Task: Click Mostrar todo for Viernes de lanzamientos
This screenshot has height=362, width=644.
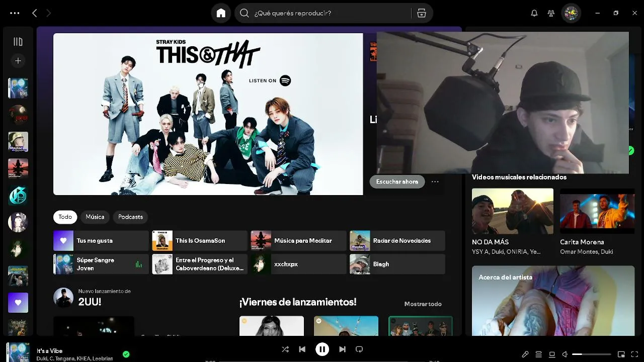Action: (x=423, y=304)
